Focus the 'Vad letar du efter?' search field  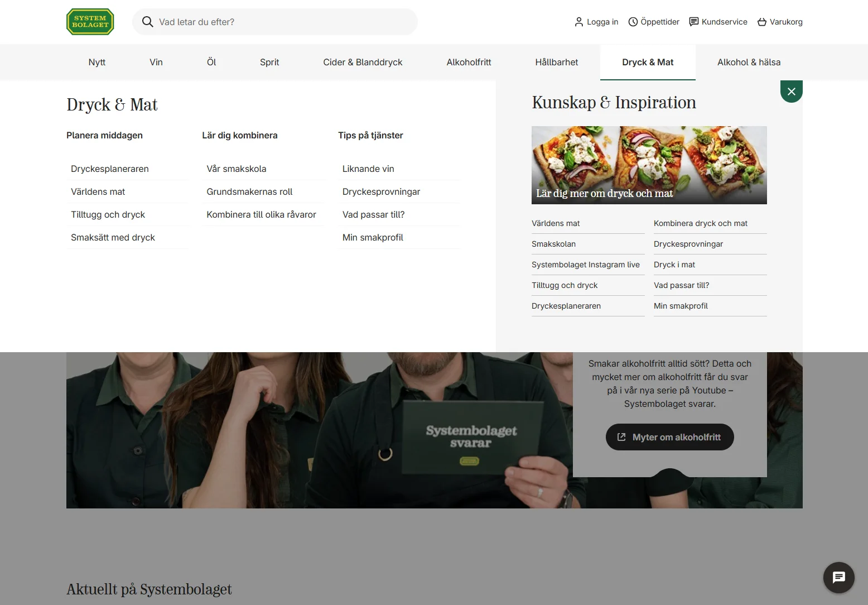pos(275,22)
